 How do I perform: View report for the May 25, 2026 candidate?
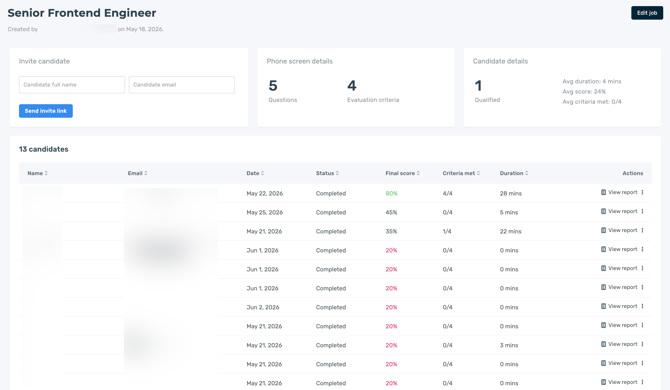(619, 211)
